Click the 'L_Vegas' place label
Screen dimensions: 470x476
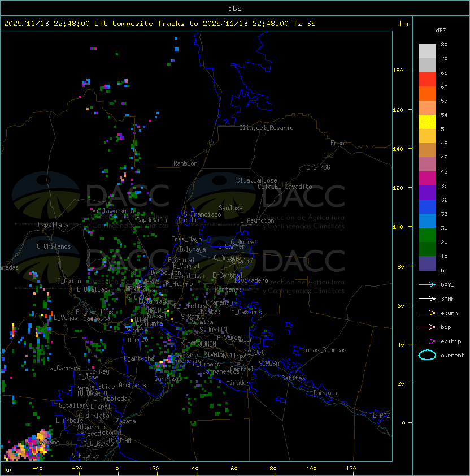(x=66, y=318)
